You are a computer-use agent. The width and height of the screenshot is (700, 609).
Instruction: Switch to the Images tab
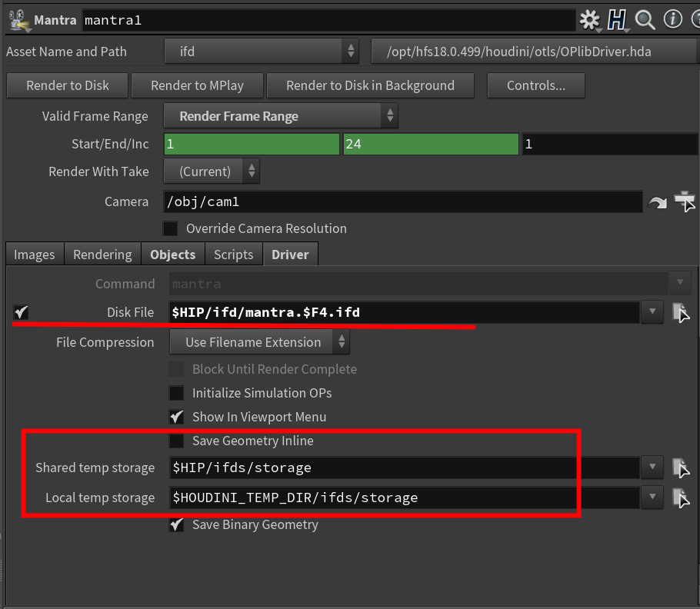[35, 255]
